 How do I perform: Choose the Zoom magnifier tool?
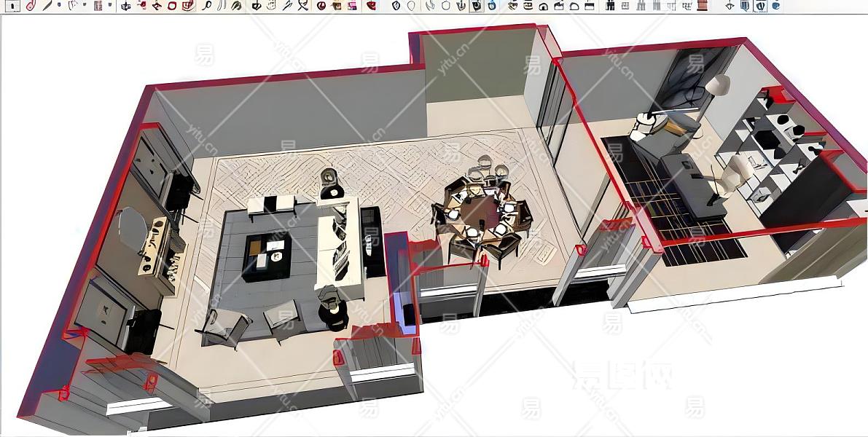tap(286, 6)
